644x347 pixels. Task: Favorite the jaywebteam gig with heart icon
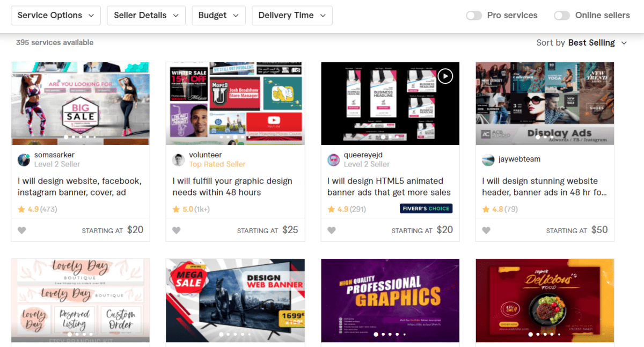(x=486, y=230)
